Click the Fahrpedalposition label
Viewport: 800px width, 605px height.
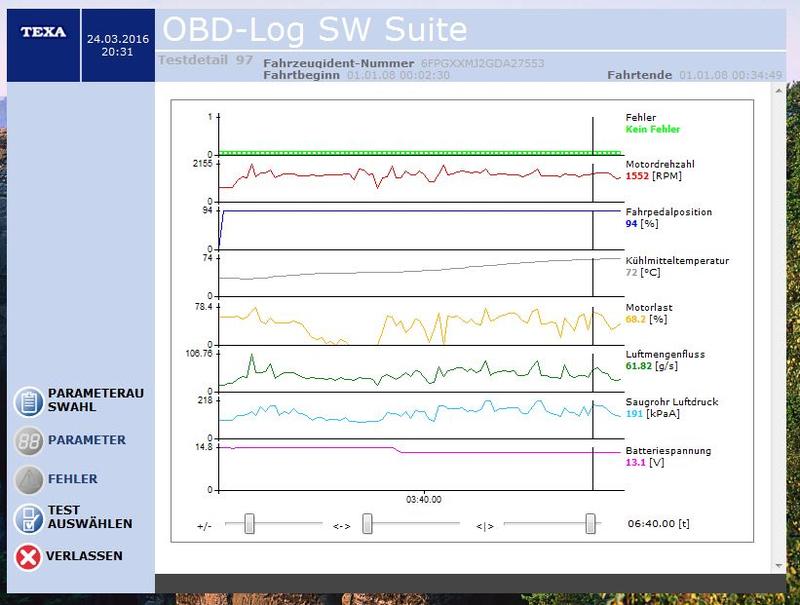tap(668, 212)
